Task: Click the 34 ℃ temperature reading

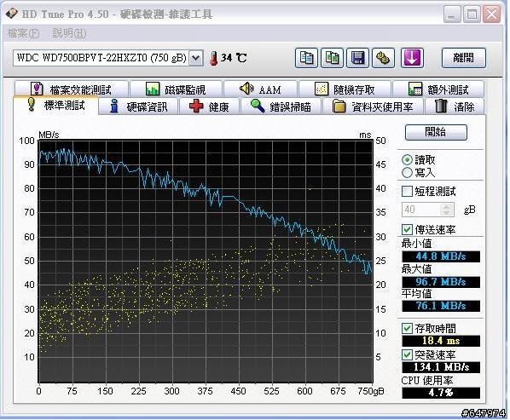Action: [x=234, y=58]
